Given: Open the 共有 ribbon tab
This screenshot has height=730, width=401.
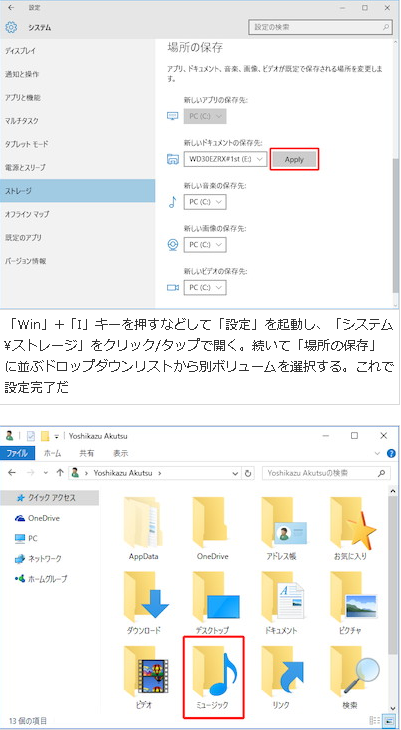Looking at the screenshot, I should point(87,453).
